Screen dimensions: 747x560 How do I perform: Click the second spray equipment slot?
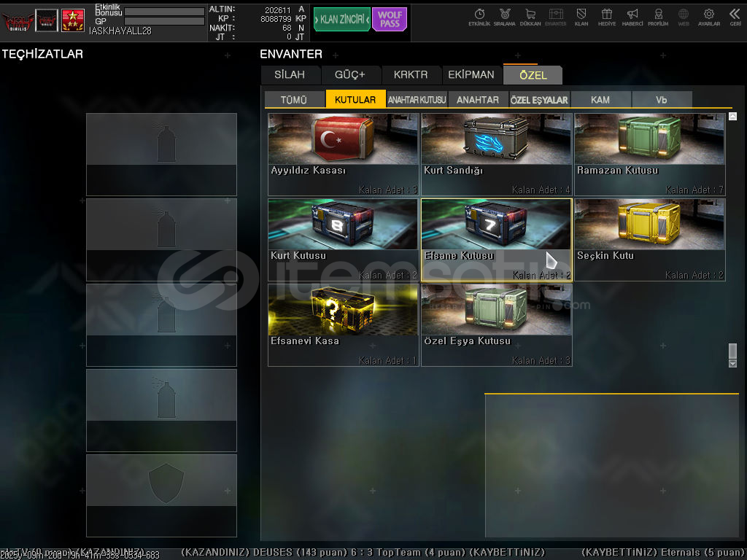point(161,239)
